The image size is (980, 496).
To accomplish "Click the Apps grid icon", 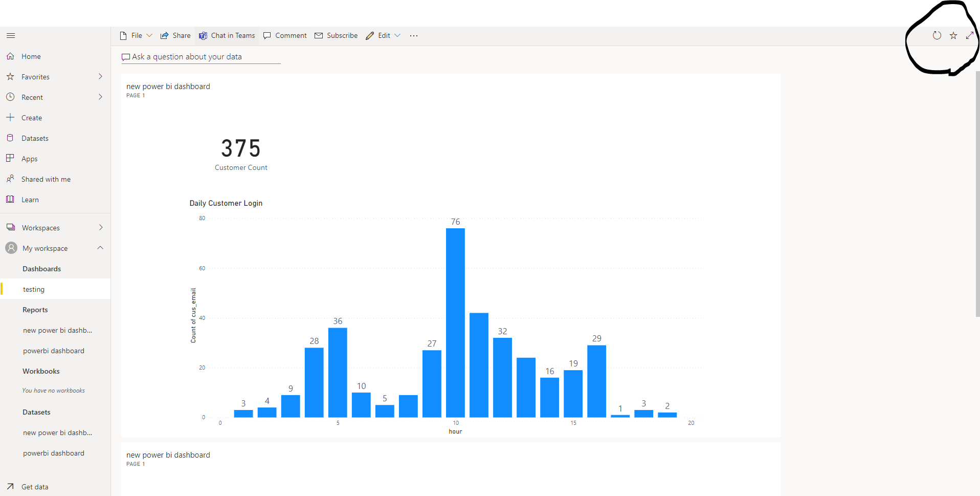I will 10,158.
